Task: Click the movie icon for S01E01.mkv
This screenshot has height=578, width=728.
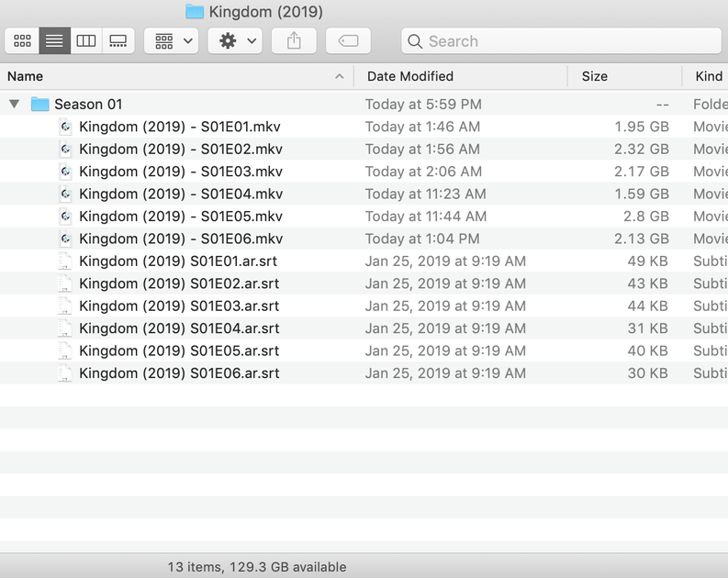Action: pyautogui.click(x=65, y=127)
